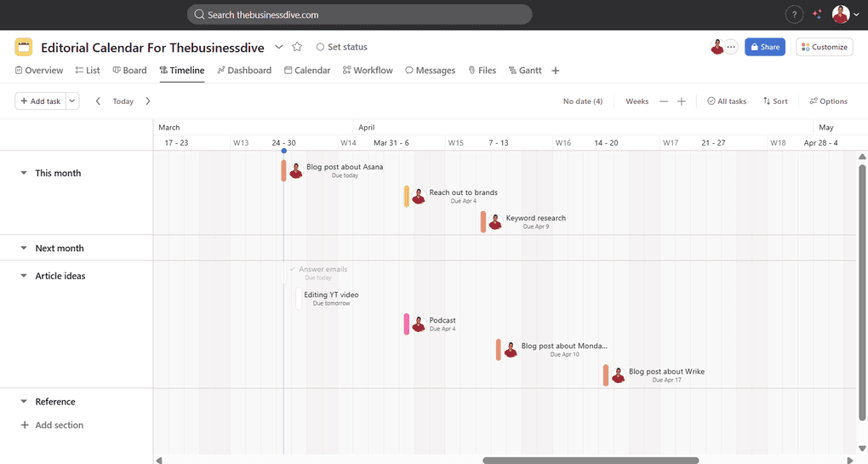Open the Files tab
This screenshot has width=868, height=464.
pyautogui.click(x=483, y=71)
